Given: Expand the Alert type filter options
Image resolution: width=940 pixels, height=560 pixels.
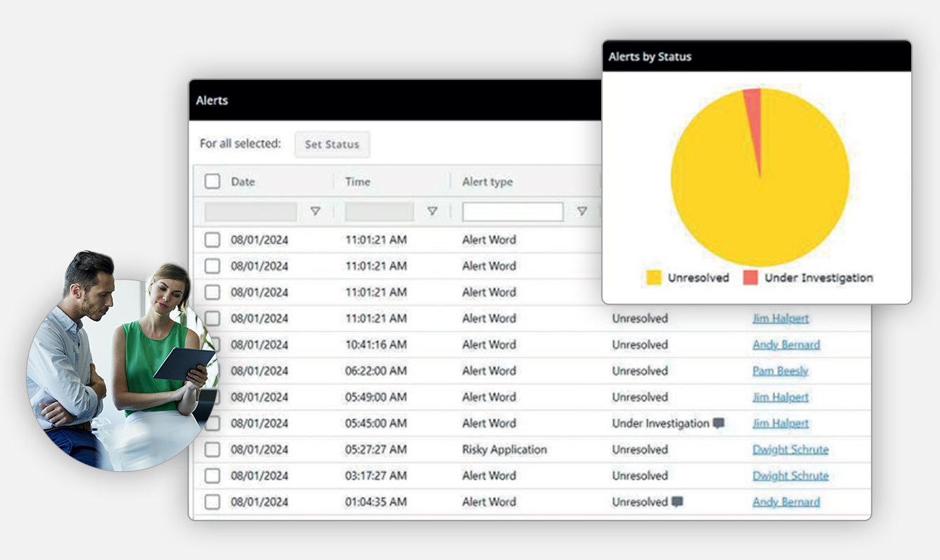Looking at the screenshot, I should point(582,211).
